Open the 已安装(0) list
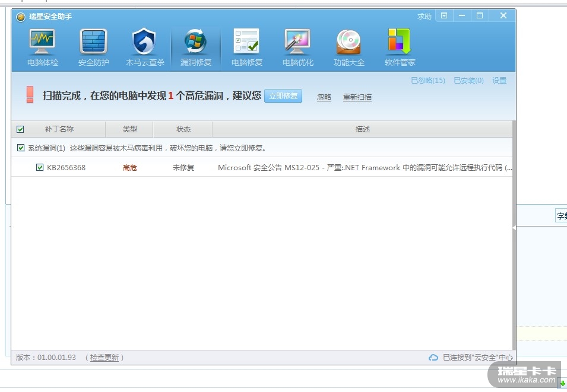This screenshot has height=392, width=567. (468, 81)
